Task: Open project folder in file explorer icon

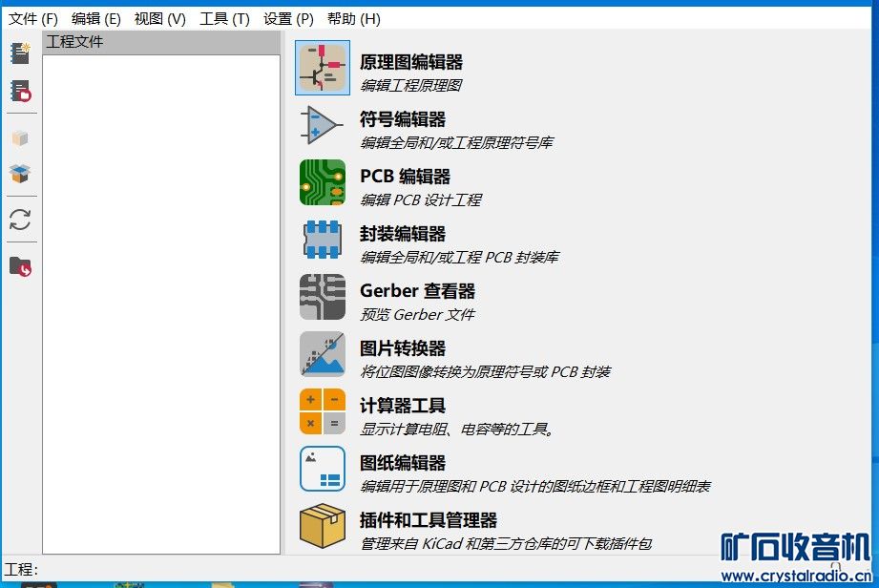Action: click(21, 266)
